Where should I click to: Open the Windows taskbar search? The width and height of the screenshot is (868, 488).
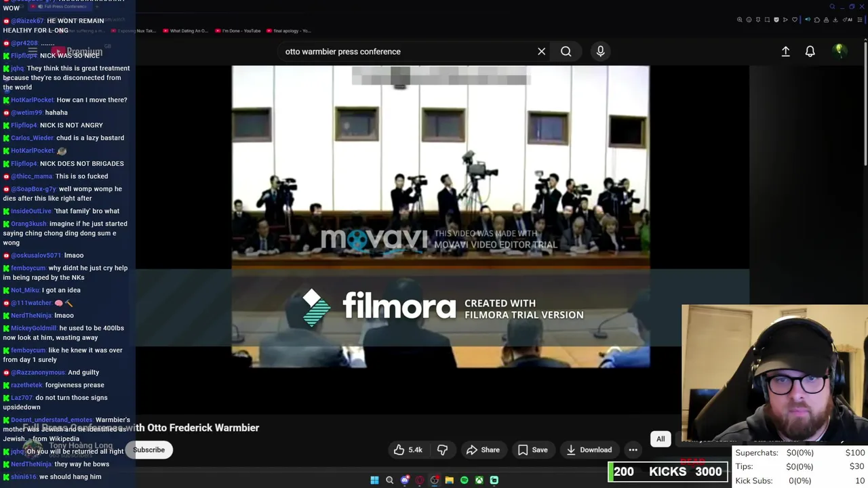pyautogui.click(x=389, y=480)
